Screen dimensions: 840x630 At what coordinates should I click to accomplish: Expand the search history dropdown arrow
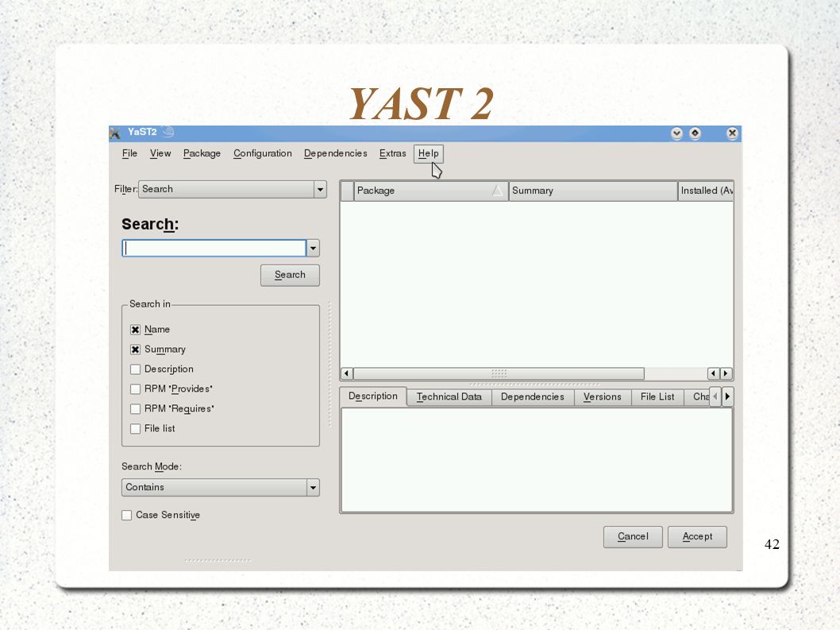click(x=313, y=248)
